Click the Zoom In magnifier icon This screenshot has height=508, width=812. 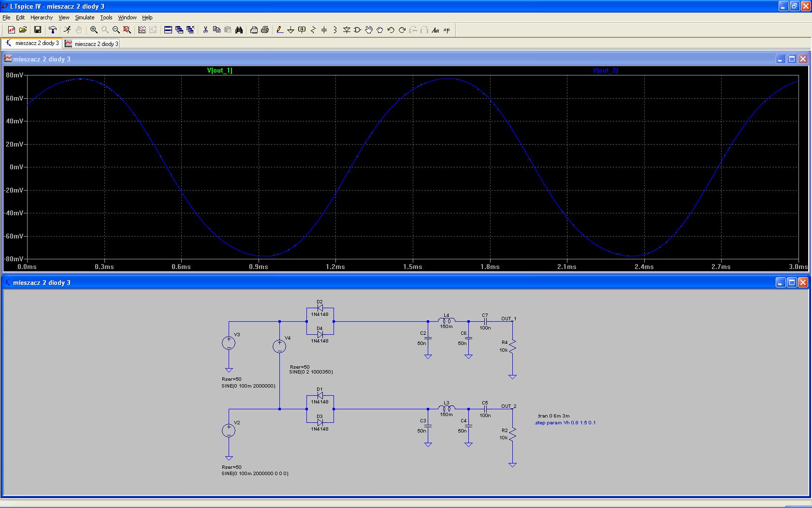tap(94, 30)
